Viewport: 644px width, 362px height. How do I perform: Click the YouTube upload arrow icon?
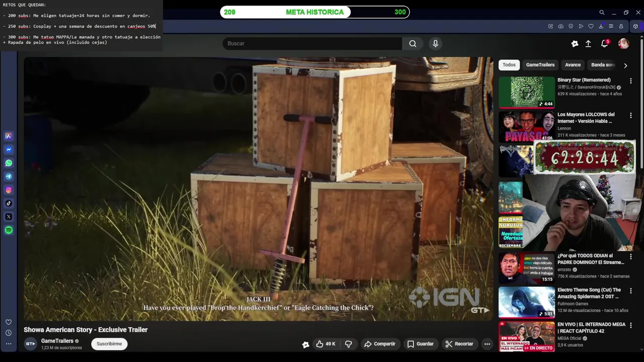click(x=588, y=44)
